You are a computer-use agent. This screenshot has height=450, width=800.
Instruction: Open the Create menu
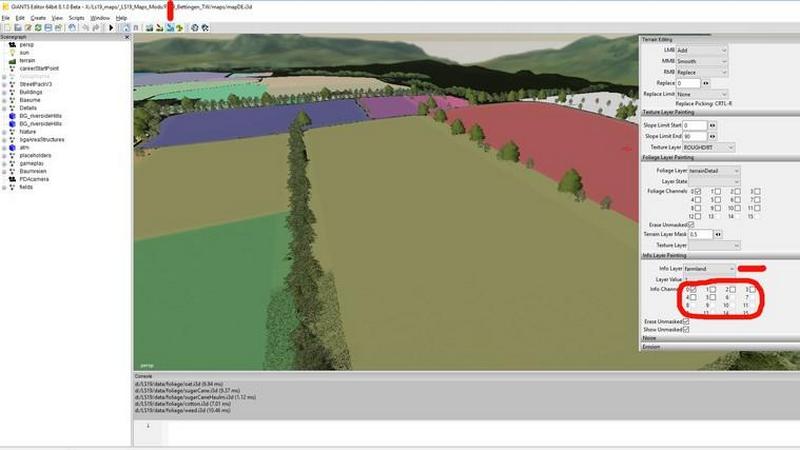38,18
